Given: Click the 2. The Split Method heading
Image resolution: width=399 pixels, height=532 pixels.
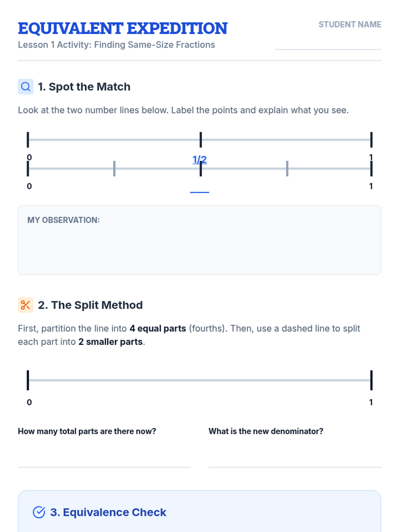Looking at the screenshot, I should (90, 305).
